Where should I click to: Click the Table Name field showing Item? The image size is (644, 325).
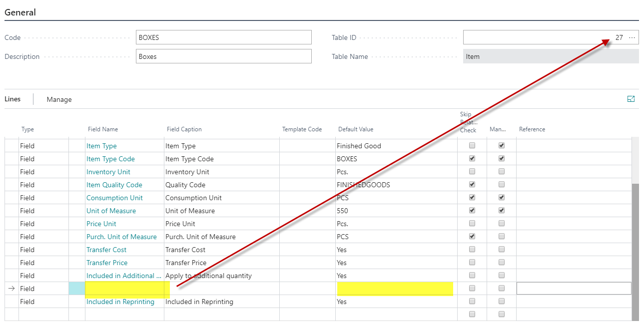click(551, 56)
